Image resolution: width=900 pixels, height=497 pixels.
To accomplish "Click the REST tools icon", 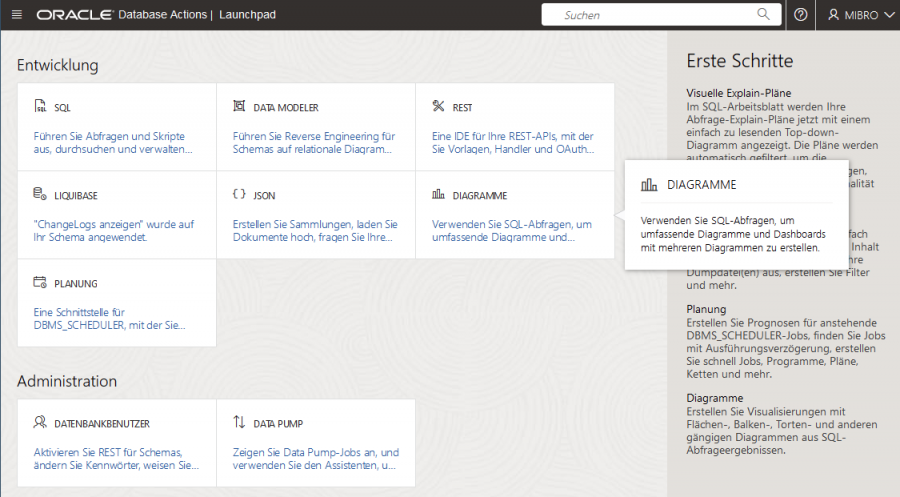I will (438, 107).
